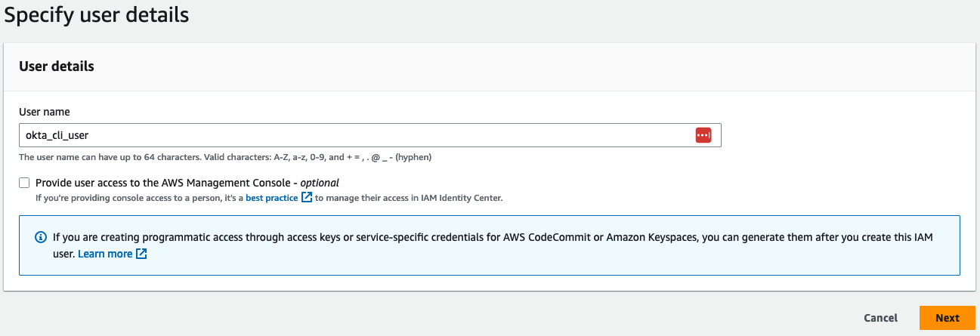980x336 pixels.
Task: Click the "Provide user access" checkbox label
Action: point(166,183)
